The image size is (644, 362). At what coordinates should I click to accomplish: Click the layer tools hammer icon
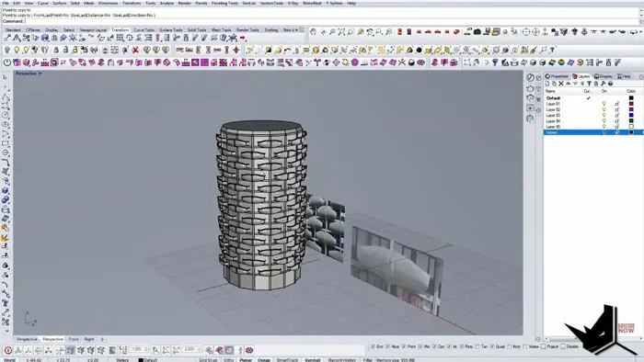coord(604,84)
